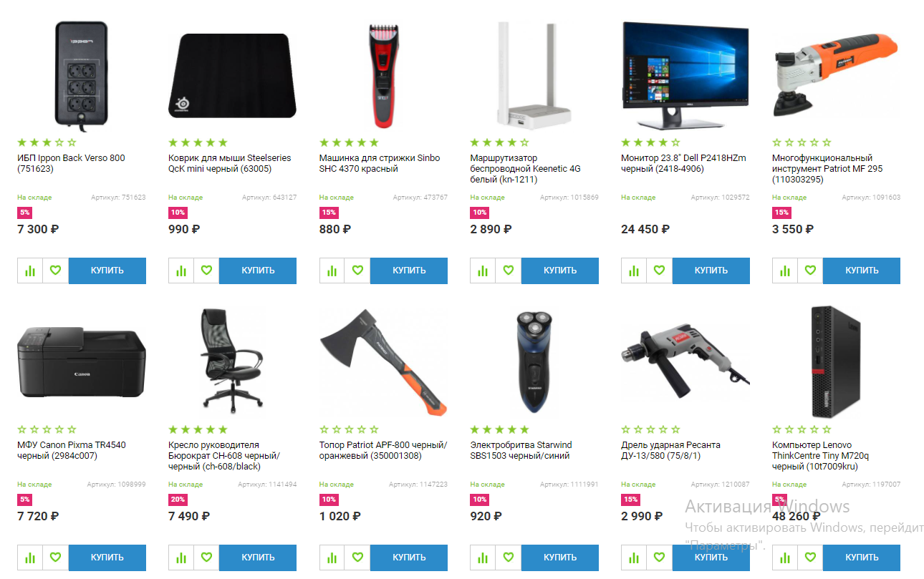This screenshot has height=579, width=924.
Task: Open the Steelseries mousepad product image
Action: pos(232,74)
